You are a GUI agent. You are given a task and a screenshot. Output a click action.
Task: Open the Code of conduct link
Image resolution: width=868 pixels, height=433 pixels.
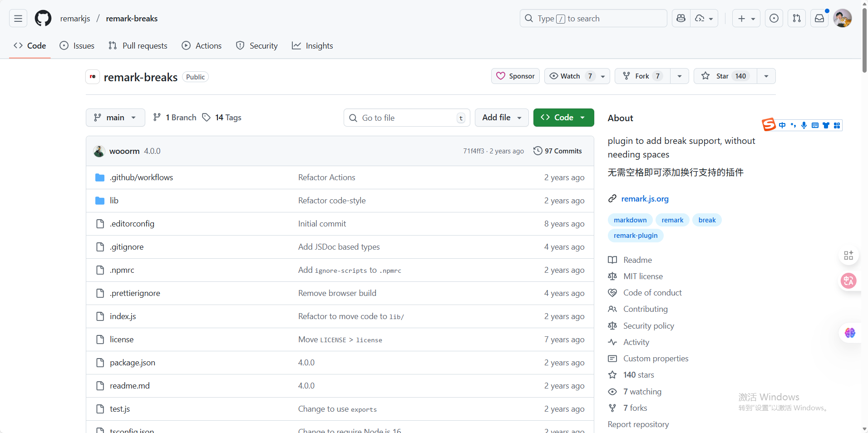click(x=652, y=293)
